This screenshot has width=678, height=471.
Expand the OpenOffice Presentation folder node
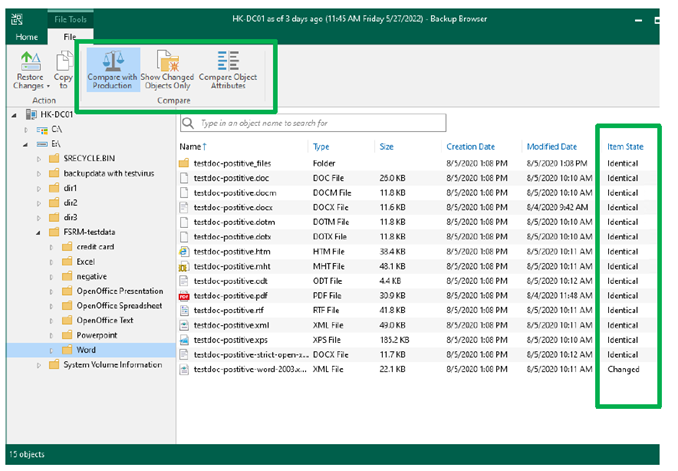click(x=51, y=292)
